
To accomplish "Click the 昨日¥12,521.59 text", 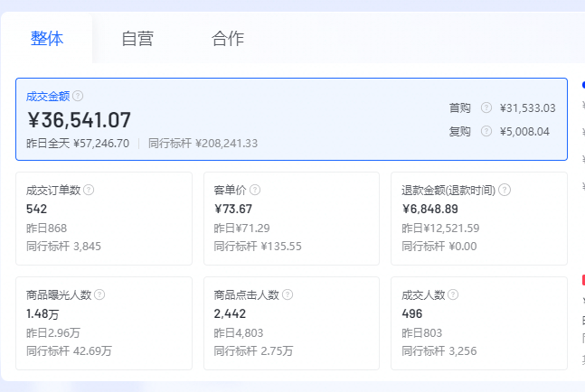I will [x=440, y=228].
